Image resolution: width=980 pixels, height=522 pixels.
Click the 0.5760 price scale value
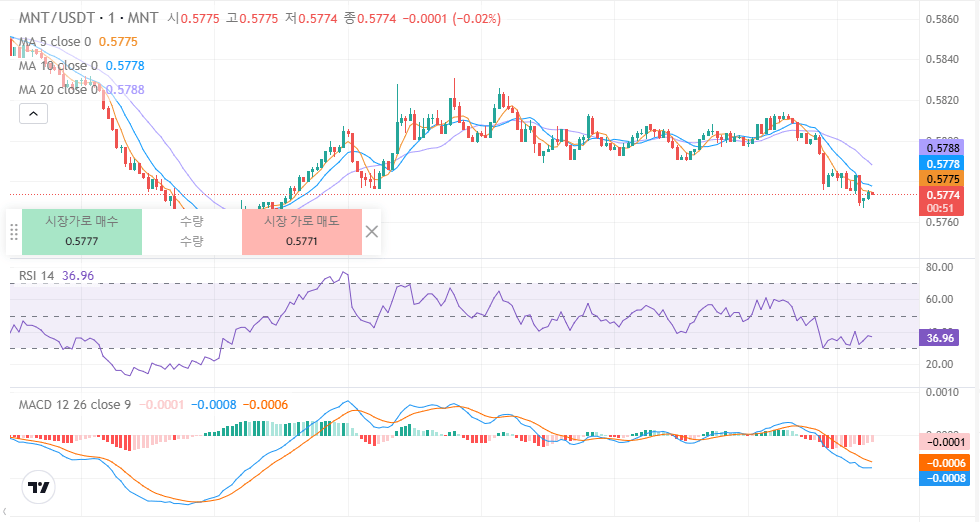click(942, 222)
